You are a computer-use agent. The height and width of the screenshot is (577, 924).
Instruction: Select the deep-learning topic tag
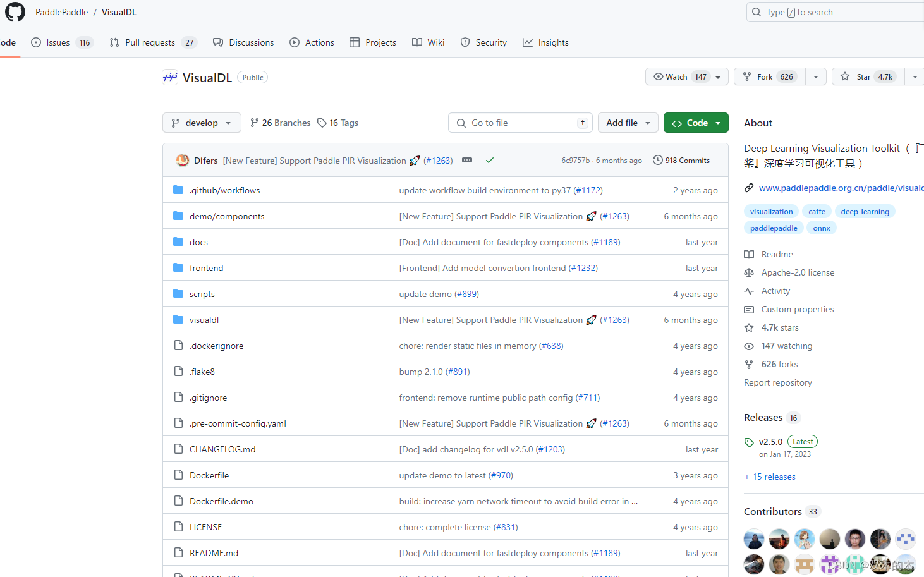[865, 212]
